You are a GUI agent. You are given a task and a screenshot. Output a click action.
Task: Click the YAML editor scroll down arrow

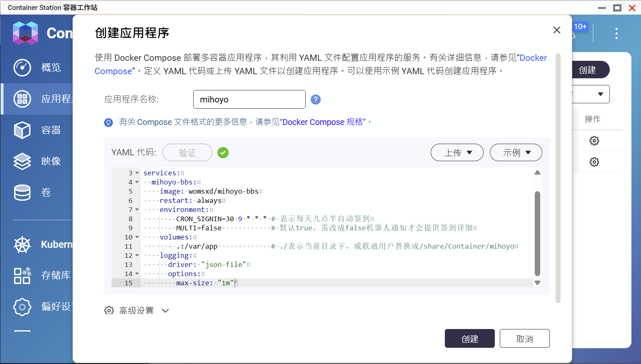click(537, 282)
